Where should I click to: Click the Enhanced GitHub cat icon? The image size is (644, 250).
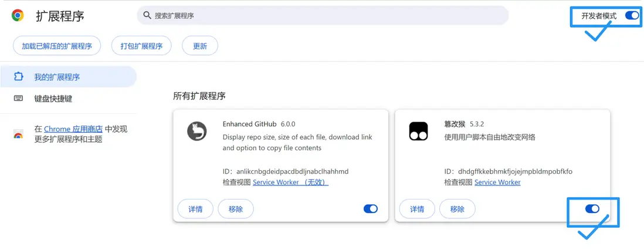click(x=196, y=131)
